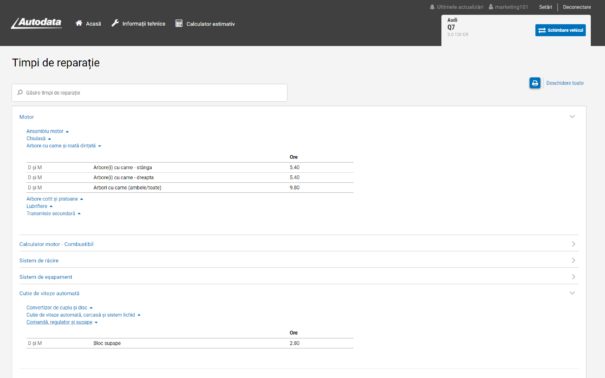605x378 pixels.
Task: Click Deschidere toate link
Action: pyautogui.click(x=565, y=83)
